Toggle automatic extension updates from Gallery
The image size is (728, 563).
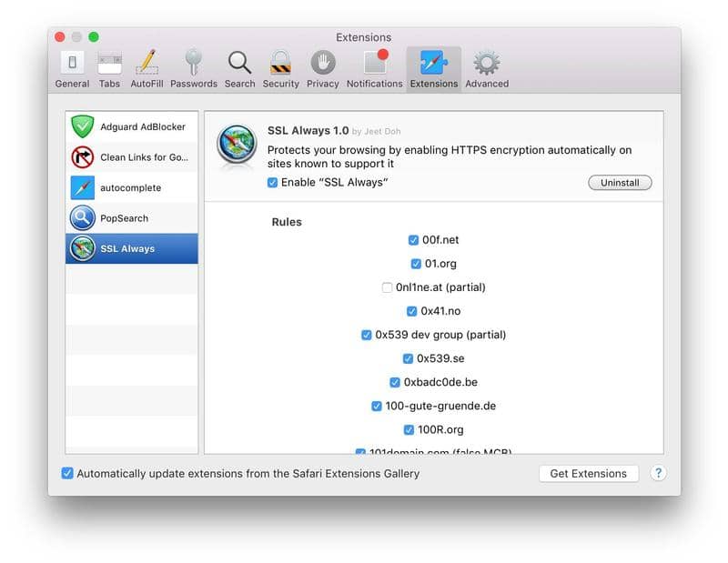click(x=66, y=473)
